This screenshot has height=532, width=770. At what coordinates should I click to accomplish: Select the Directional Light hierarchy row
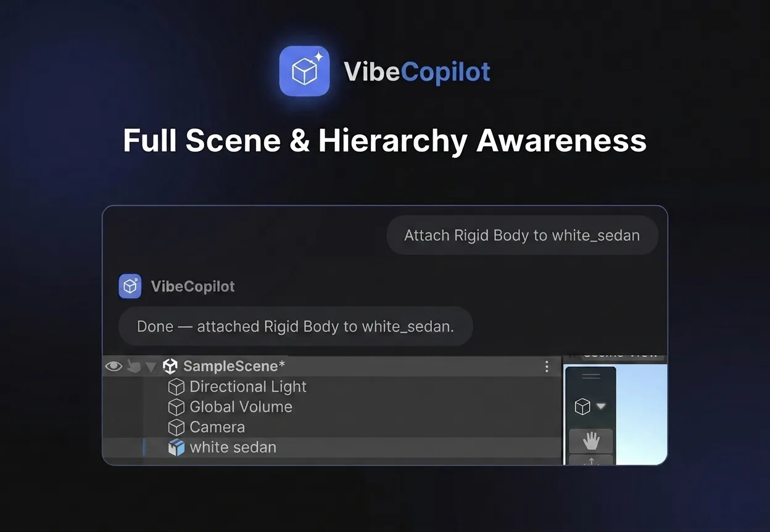332,387
